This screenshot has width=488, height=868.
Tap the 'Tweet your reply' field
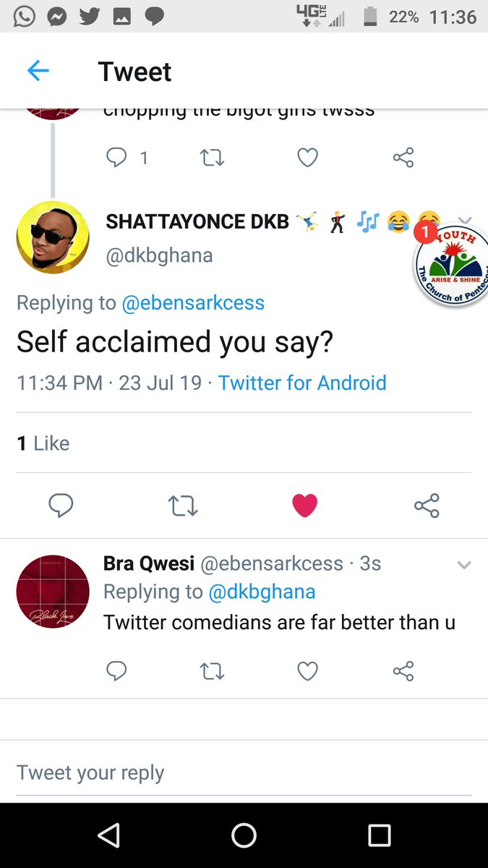[x=244, y=772]
